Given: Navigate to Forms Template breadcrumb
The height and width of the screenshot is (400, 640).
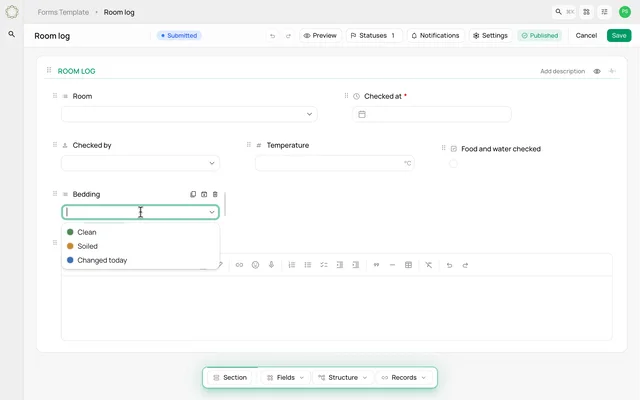Looking at the screenshot, I should point(63,12).
